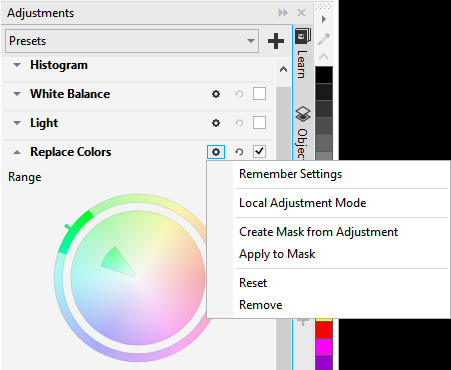Click the Histogram heading
This screenshot has height=370, width=451.
(x=59, y=65)
